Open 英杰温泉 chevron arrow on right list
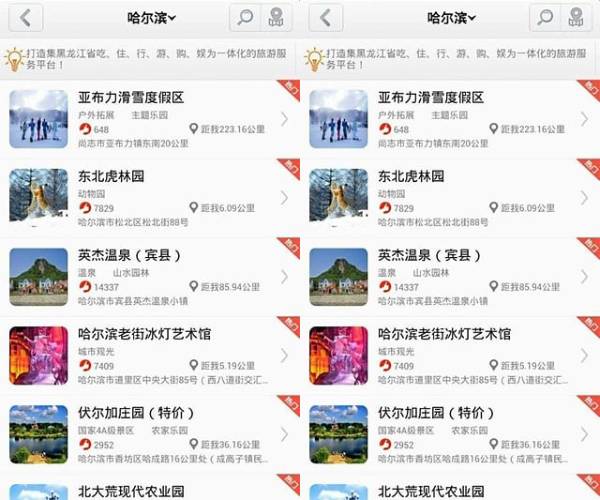The width and height of the screenshot is (600, 500). [x=584, y=277]
